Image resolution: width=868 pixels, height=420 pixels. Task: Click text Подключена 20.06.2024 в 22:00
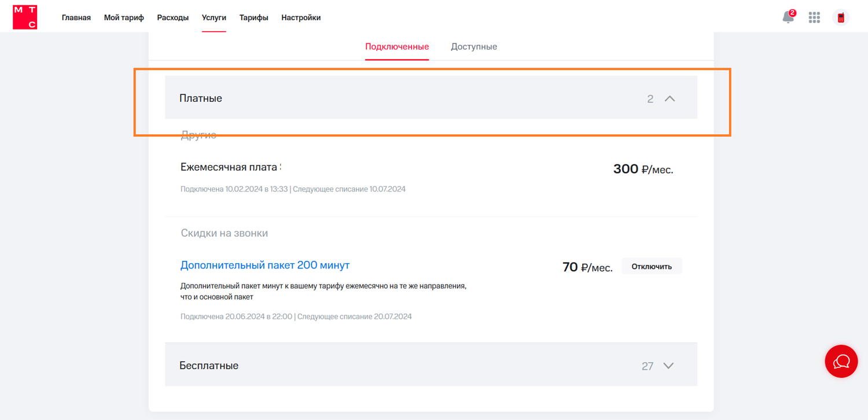pos(236,316)
